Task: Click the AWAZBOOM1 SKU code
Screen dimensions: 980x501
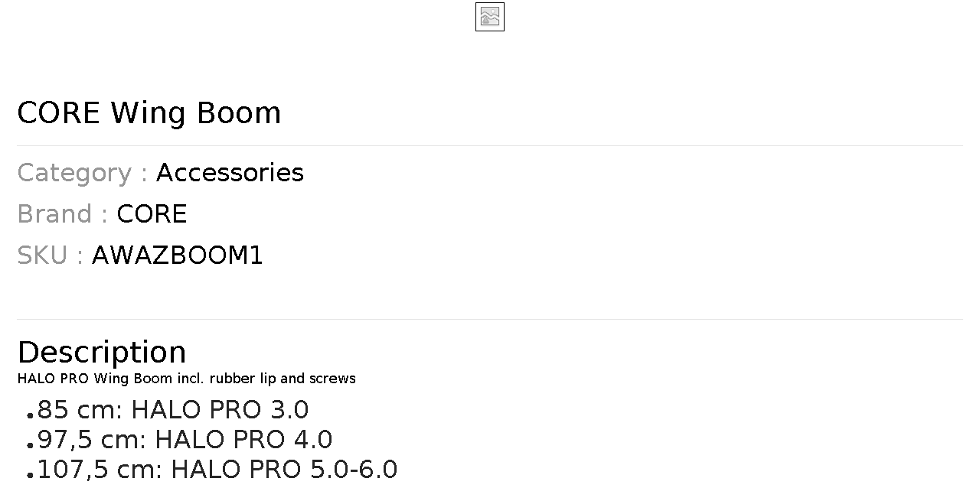Action: point(177,255)
